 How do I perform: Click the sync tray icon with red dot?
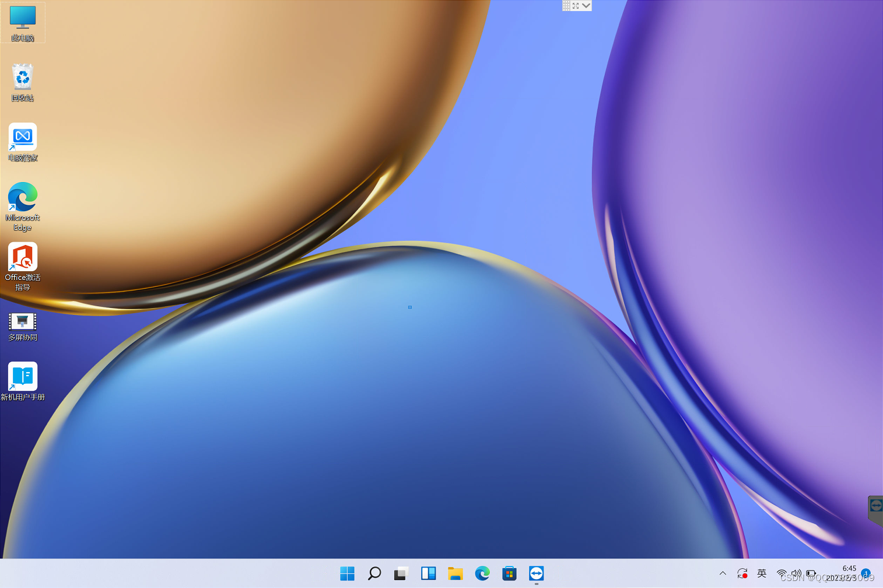click(742, 573)
